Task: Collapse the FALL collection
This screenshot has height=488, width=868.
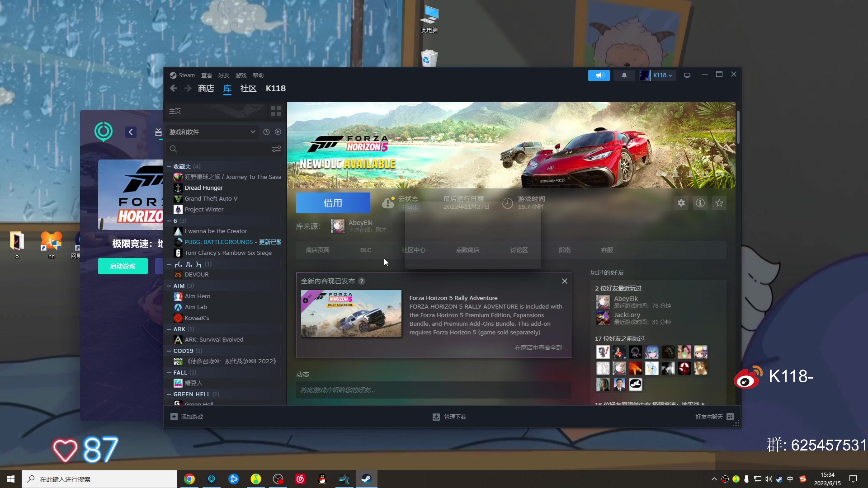Action: click(x=169, y=373)
